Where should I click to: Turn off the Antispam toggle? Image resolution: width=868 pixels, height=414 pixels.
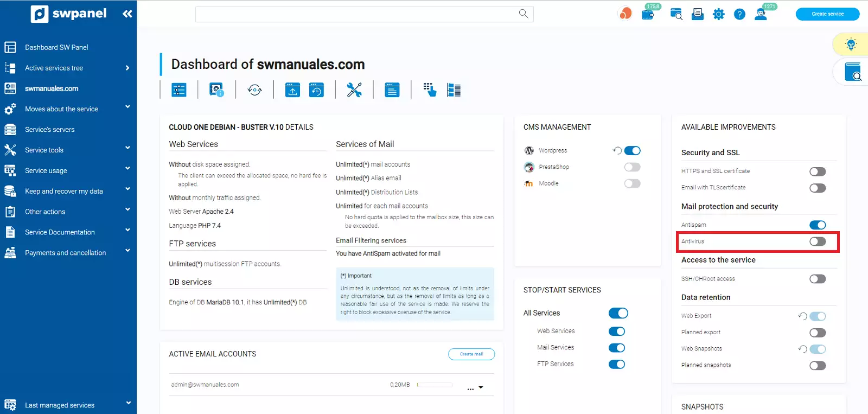click(x=817, y=225)
